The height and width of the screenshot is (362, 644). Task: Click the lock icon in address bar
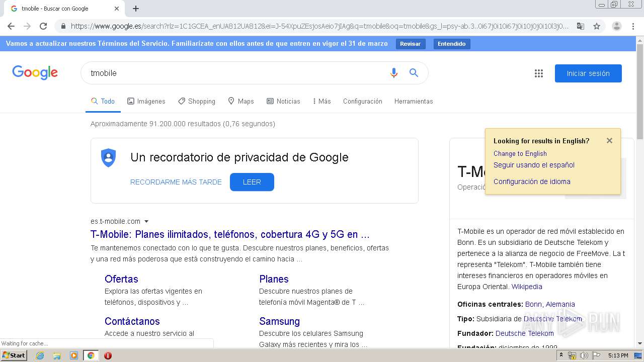click(x=63, y=26)
